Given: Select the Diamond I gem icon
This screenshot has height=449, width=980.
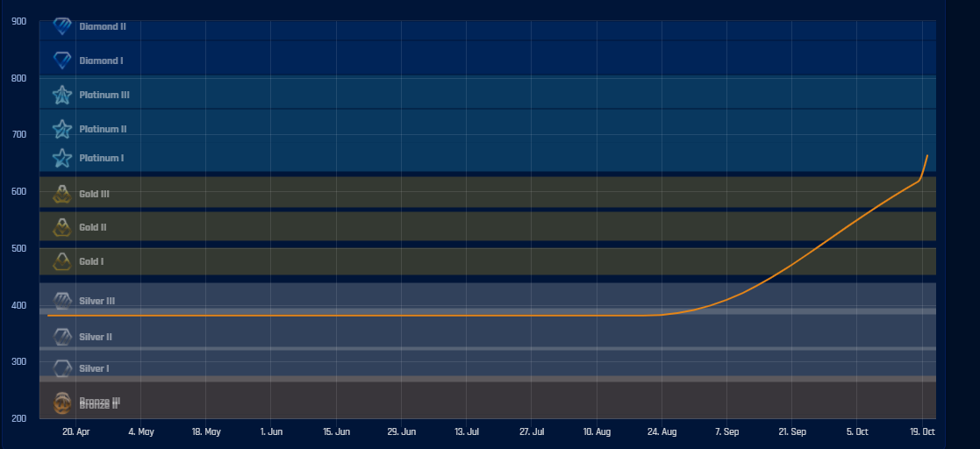Looking at the screenshot, I should pos(62,61).
